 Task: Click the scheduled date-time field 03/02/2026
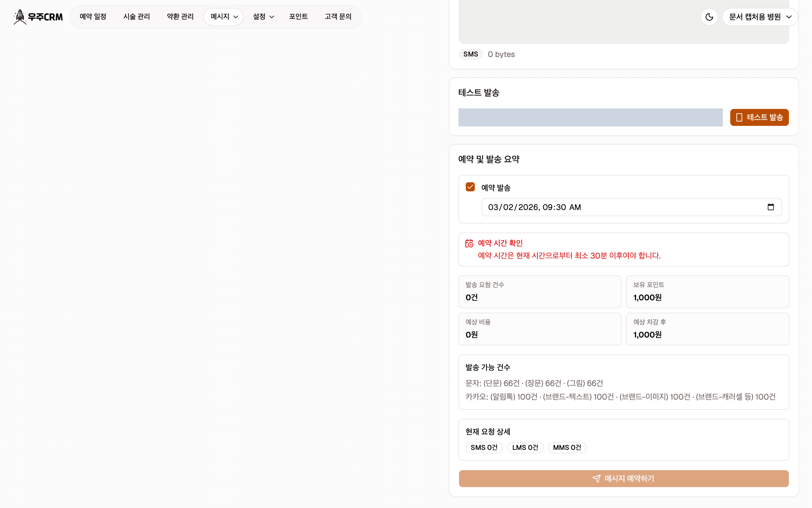(x=632, y=207)
